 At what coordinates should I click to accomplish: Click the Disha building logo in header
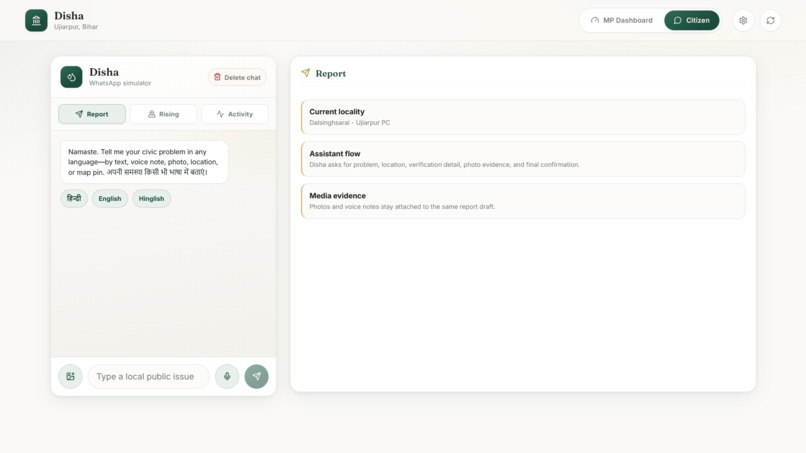[x=36, y=21]
